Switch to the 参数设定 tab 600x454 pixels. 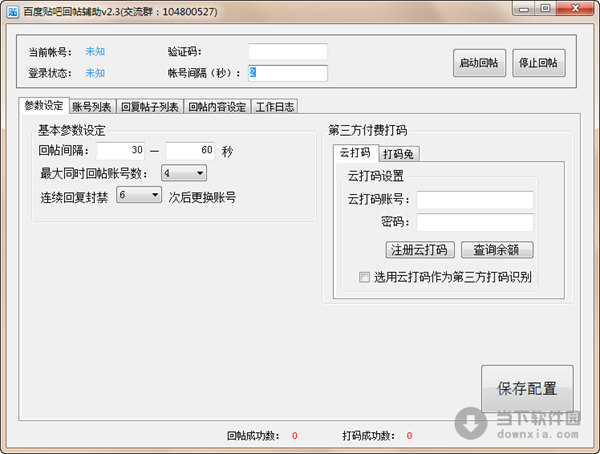click(44, 106)
